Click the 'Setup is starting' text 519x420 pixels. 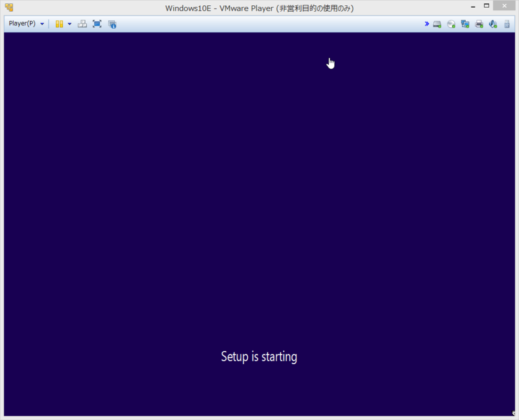coord(259,357)
